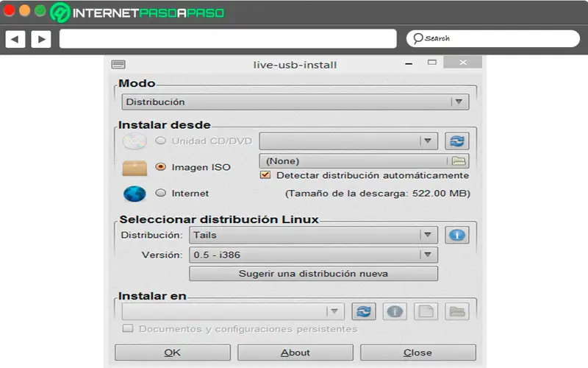588x368 pixels.
Task: Click the Seleccionar distribución Linux heading
Action: [219, 219]
